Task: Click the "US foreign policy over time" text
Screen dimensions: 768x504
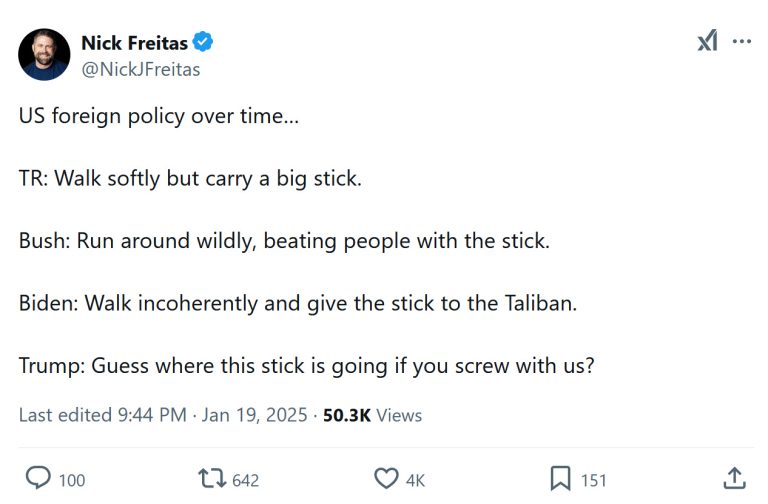Action: (158, 116)
